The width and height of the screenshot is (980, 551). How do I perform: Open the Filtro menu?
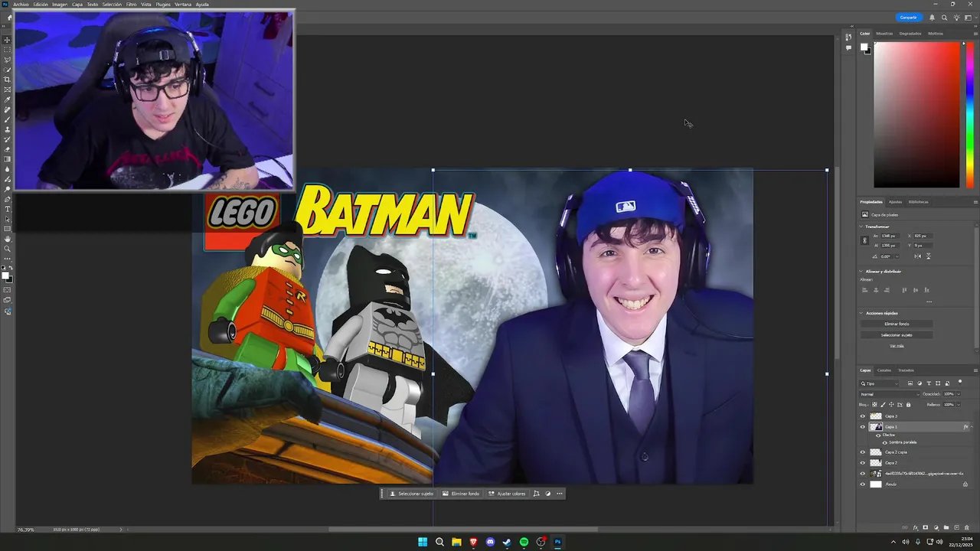click(131, 5)
